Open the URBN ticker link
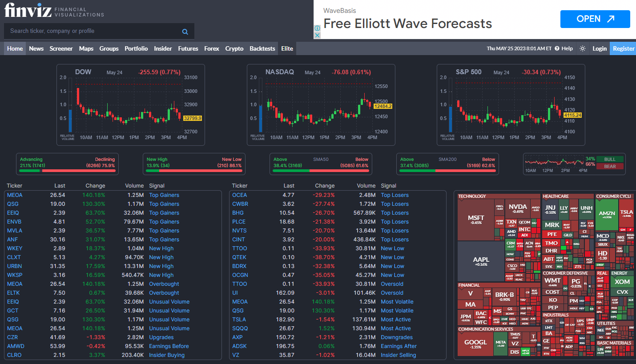636x364 pixels. pyautogui.click(x=14, y=266)
